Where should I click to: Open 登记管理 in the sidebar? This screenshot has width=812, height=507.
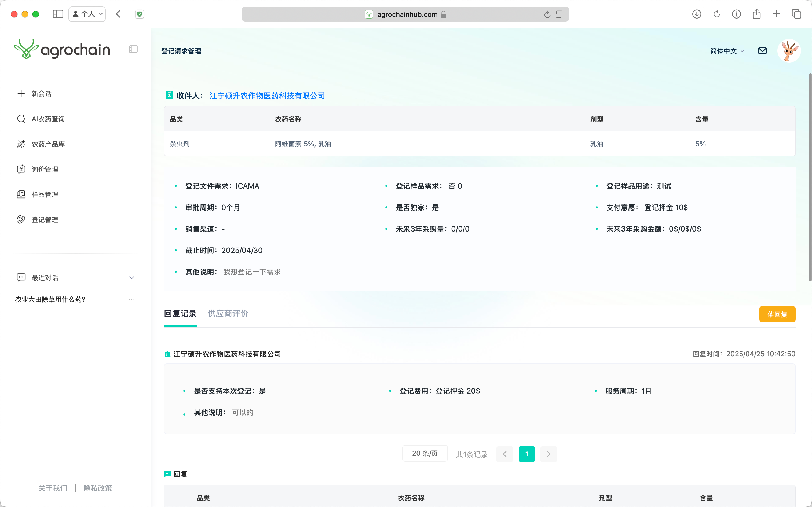[x=45, y=219]
